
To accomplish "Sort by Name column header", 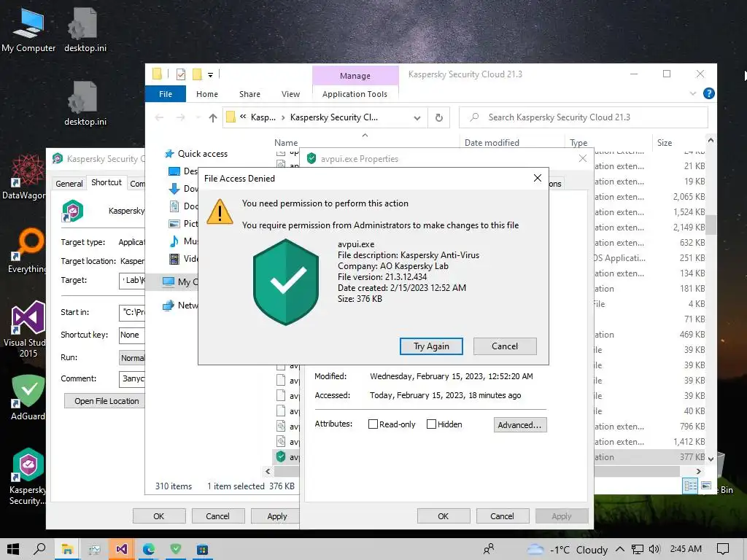I will tap(286, 142).
